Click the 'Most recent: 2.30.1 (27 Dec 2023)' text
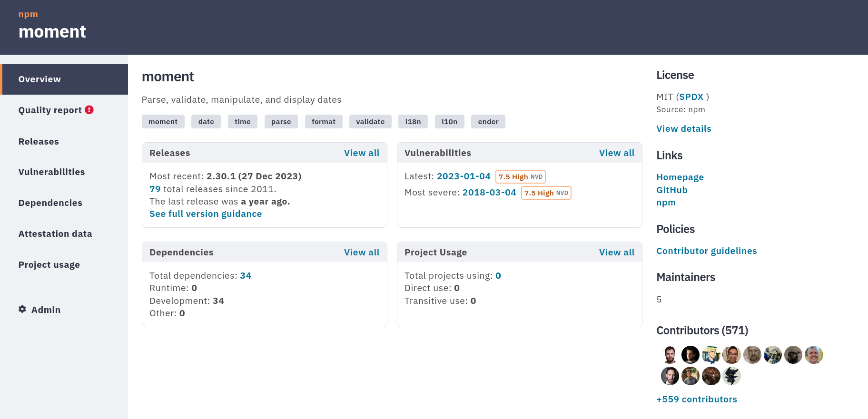 click(x=226, y=176)
